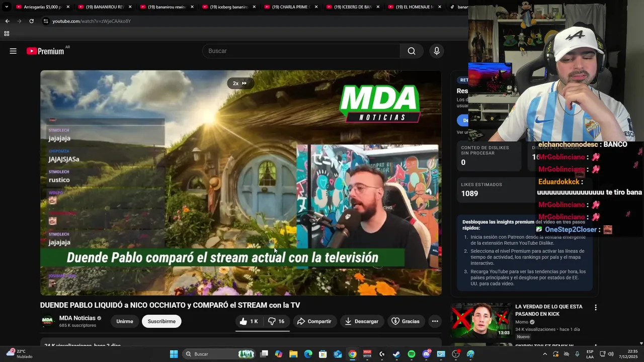Viewport: 644px width, 362px height.
Task: Start voice search with microphone icon
Action: 437,51
